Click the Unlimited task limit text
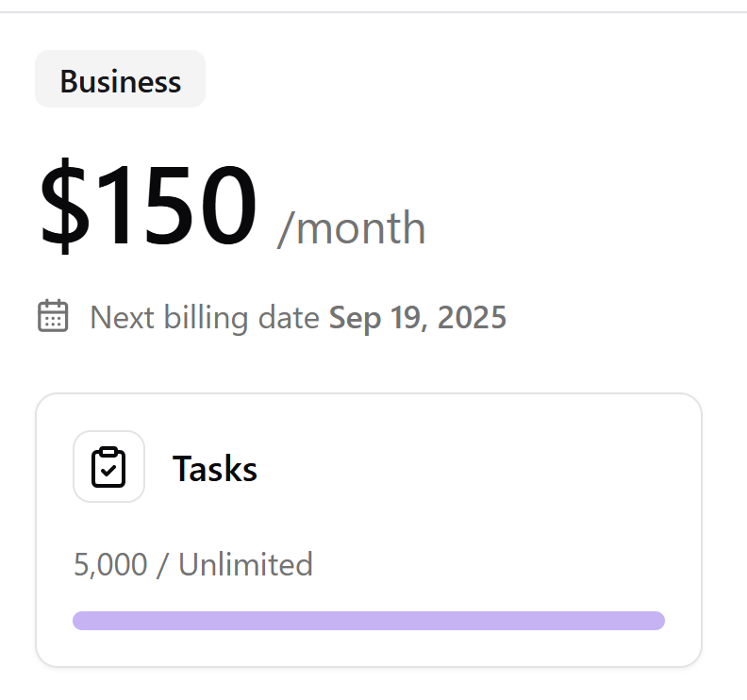 tap(245, 565)
